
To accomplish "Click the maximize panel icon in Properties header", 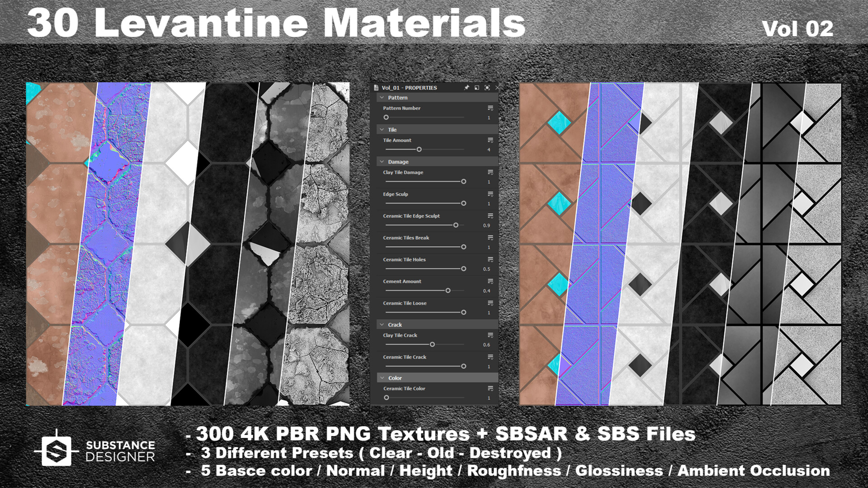I will [x=487, y=88].
